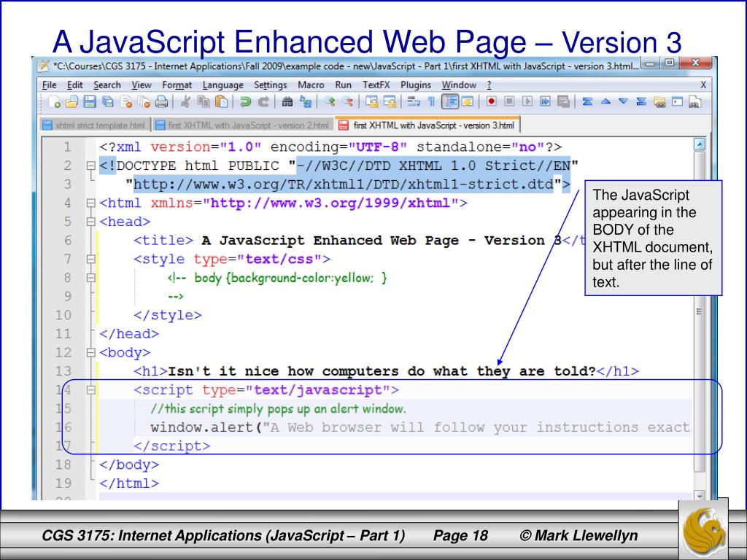Toggle Show All Characters pilcrow icon

tap(431, 102)
